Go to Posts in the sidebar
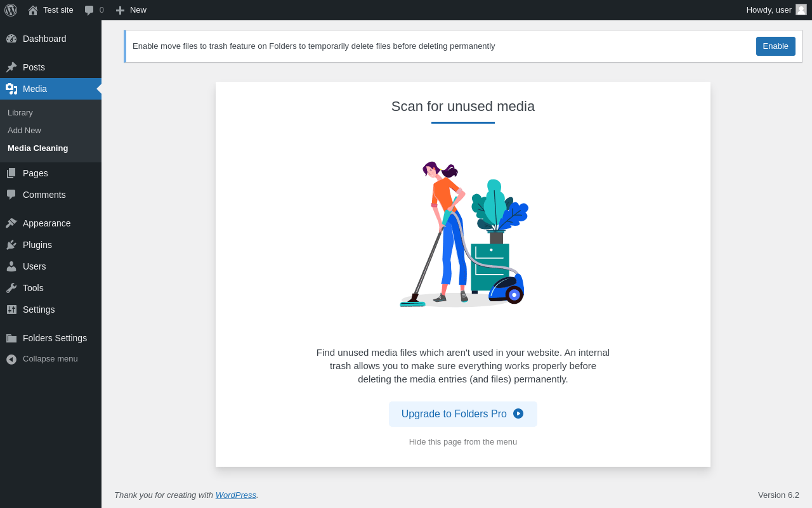 click(x=34, y=67)
